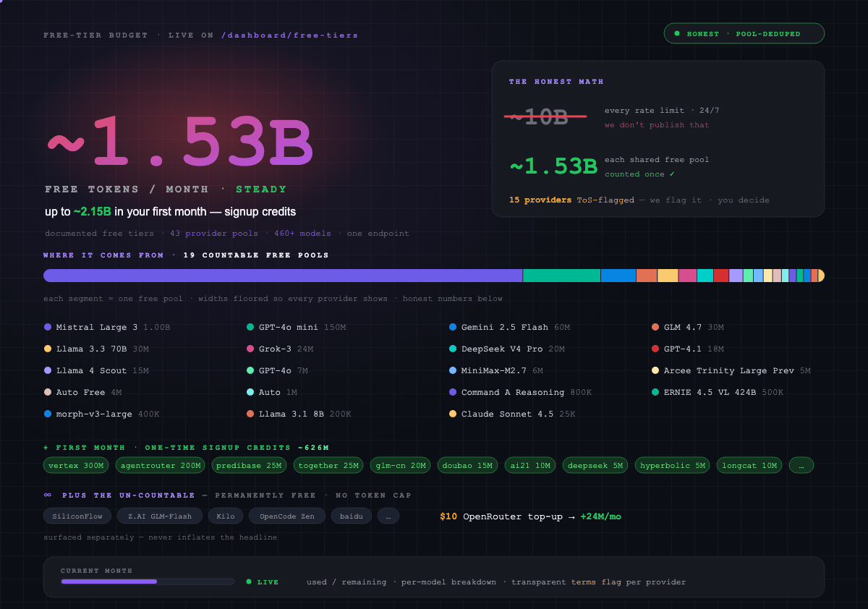
Task: Click the red dot beside GPT-4.1
Action: pos(655,349)
